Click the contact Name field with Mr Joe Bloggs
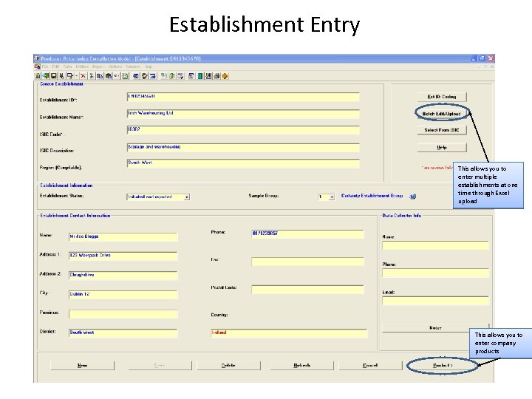This screenshot has width=532, height=399. point(123,236)
